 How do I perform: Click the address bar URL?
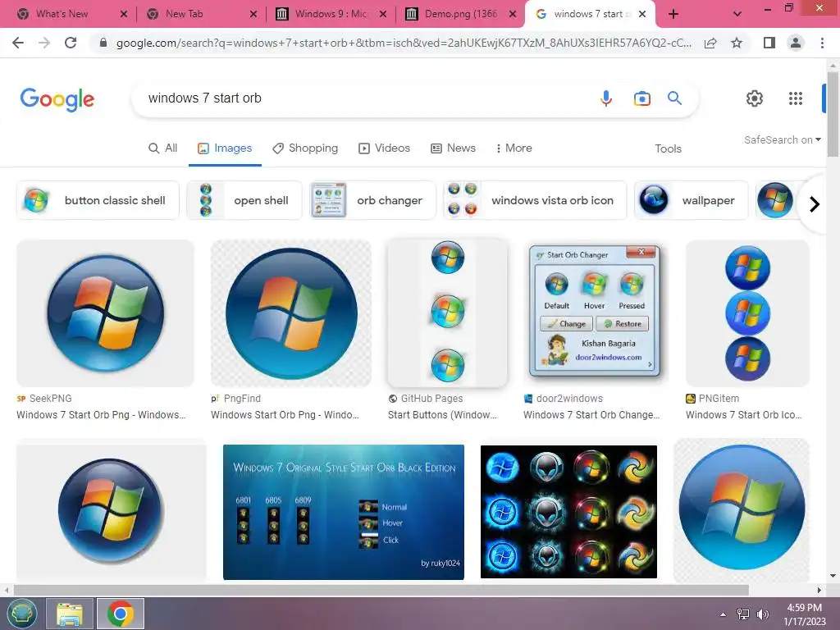pyautogui.click(x=403, y=43)
